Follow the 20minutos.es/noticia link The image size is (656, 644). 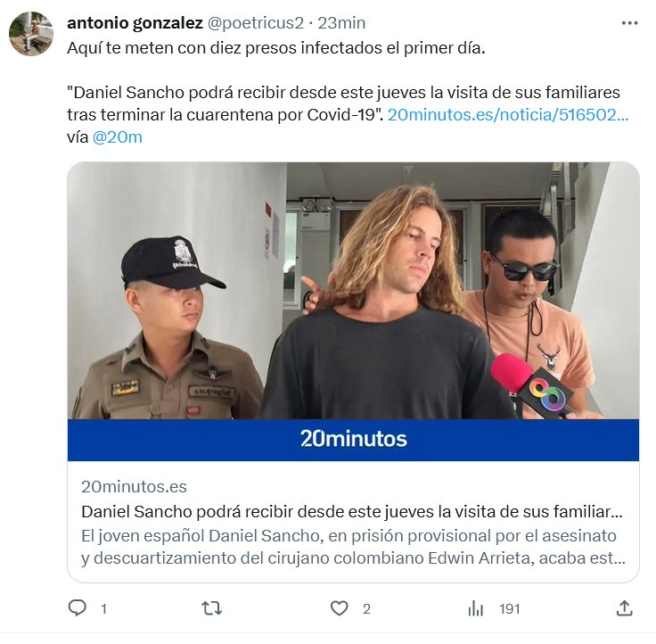click(x=508, y=115)
